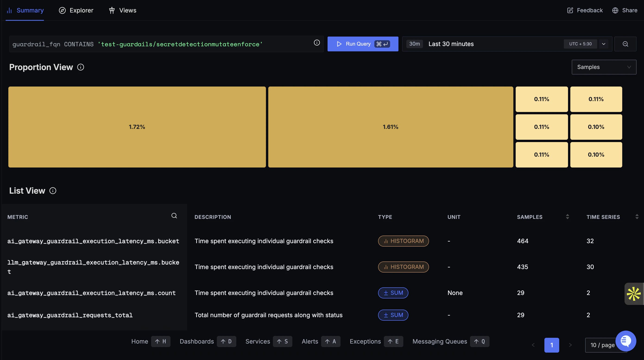This screenshot has height=360, width=644.
Task: Click time series value 32
Action: [590, 241]
